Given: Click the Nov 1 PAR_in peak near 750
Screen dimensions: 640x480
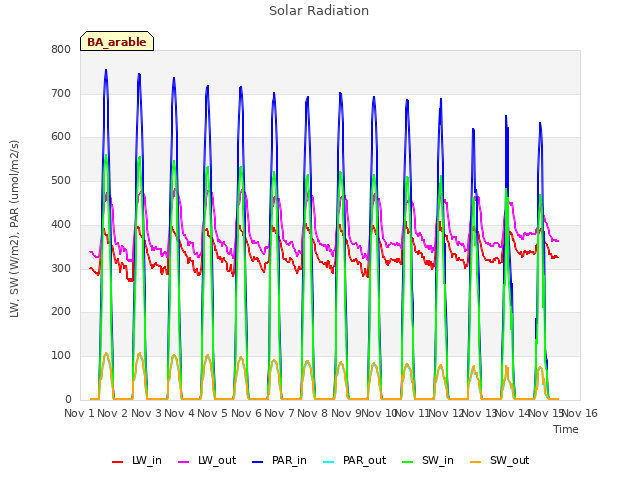Looking at the screenshot, I should pyautogui.click(x=106, y=70).
